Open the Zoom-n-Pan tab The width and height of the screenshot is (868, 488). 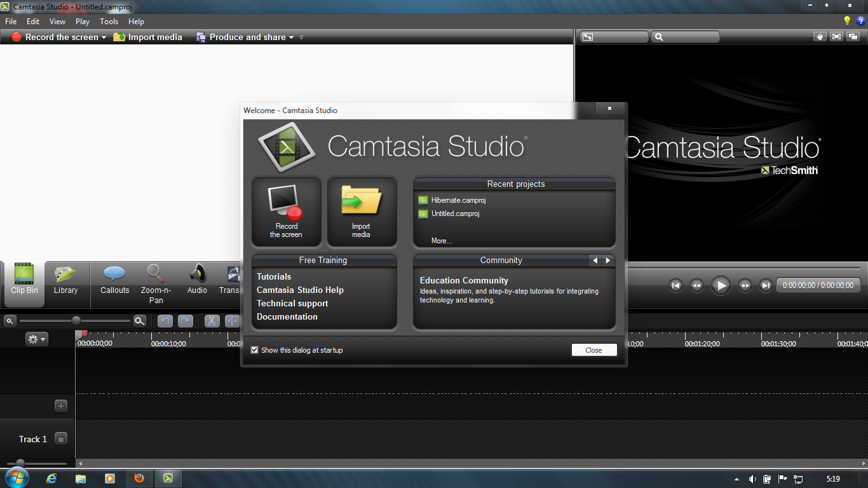[x=156, y=284]
